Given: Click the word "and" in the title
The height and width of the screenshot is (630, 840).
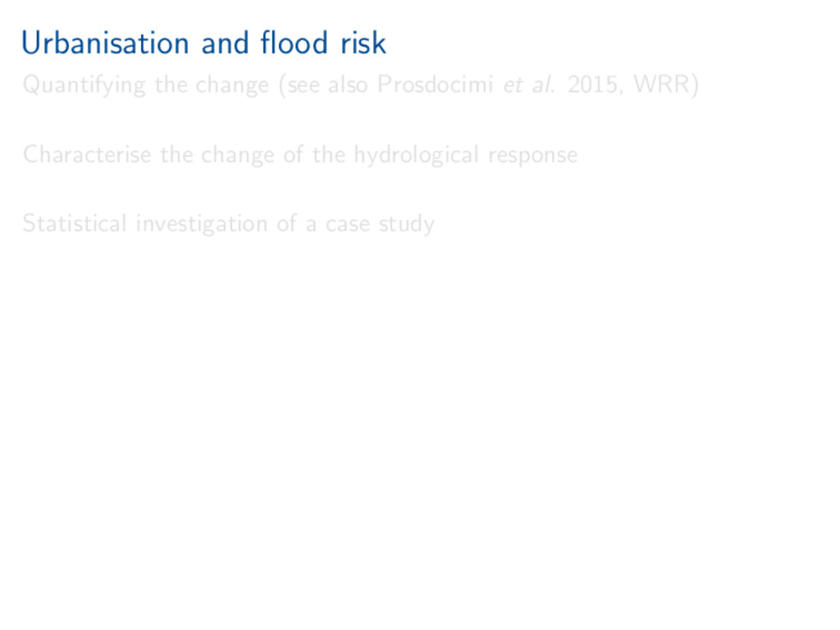Looking at the screenshot, I should 223,43.
